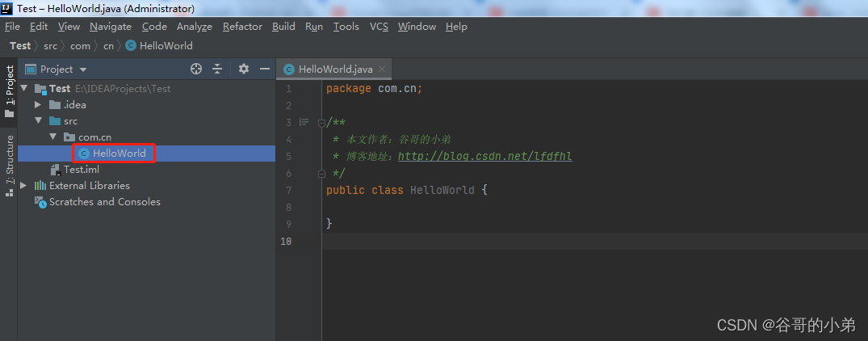The image size is (868, 341).
Task: Open the Analyze menu
Action: (195, 27)
